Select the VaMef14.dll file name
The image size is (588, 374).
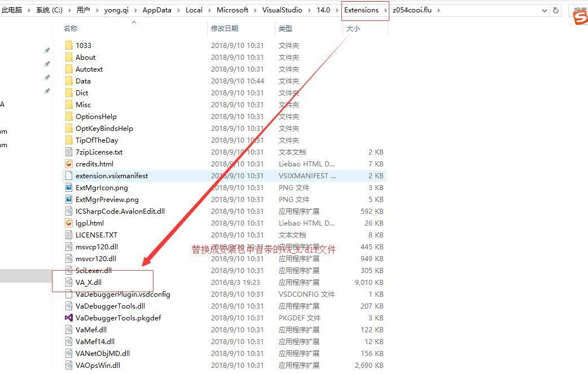(95, 342)
